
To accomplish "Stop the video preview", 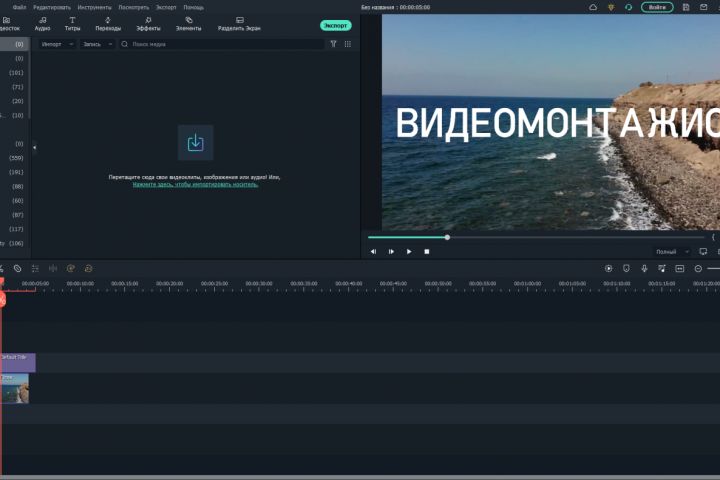I will (x=427, y=252).
